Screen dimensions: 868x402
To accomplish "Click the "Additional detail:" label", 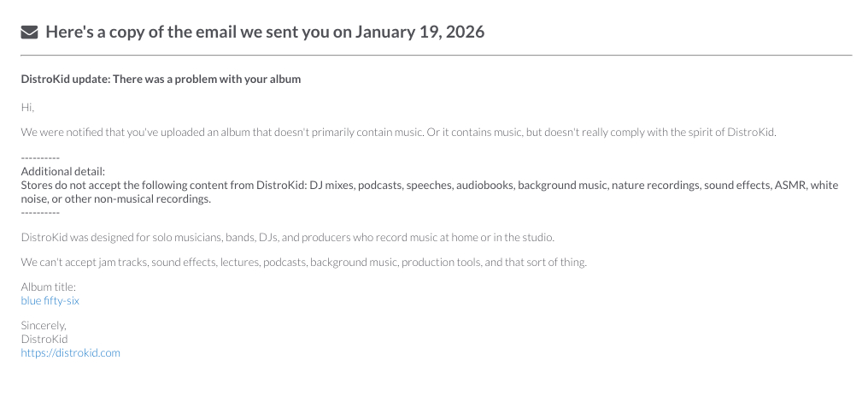I will (62, 172).
